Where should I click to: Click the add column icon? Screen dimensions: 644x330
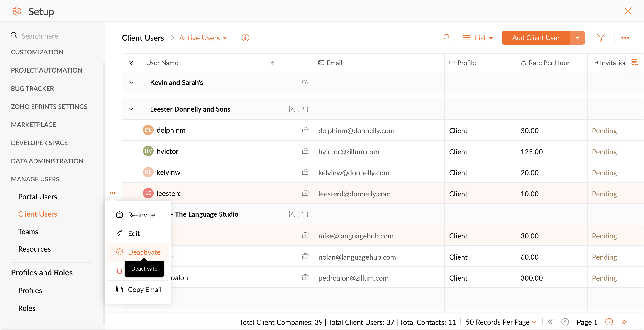click(x=634, y=63)
